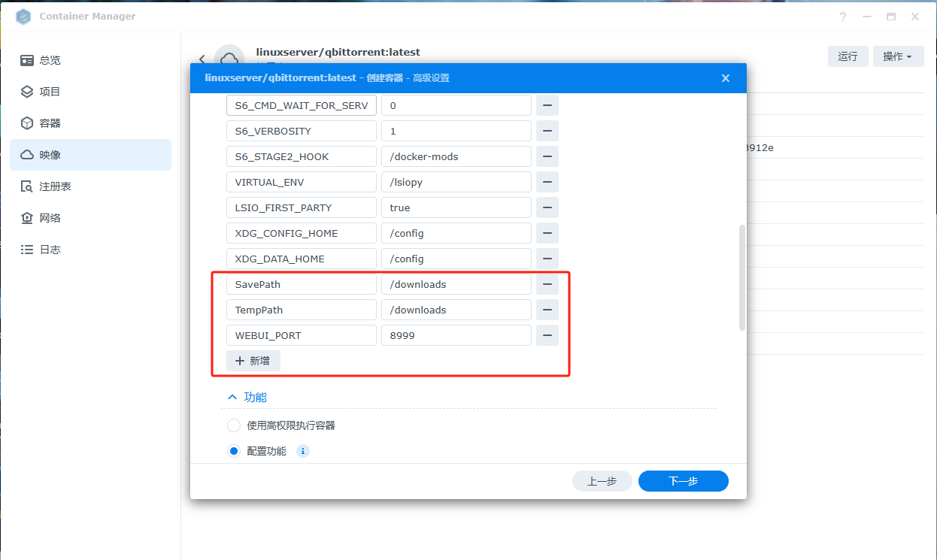The height and width of the screenshot is (560, 937).
Task: Go back using the left chevron arrow
Action: click(x=202, y=59)
